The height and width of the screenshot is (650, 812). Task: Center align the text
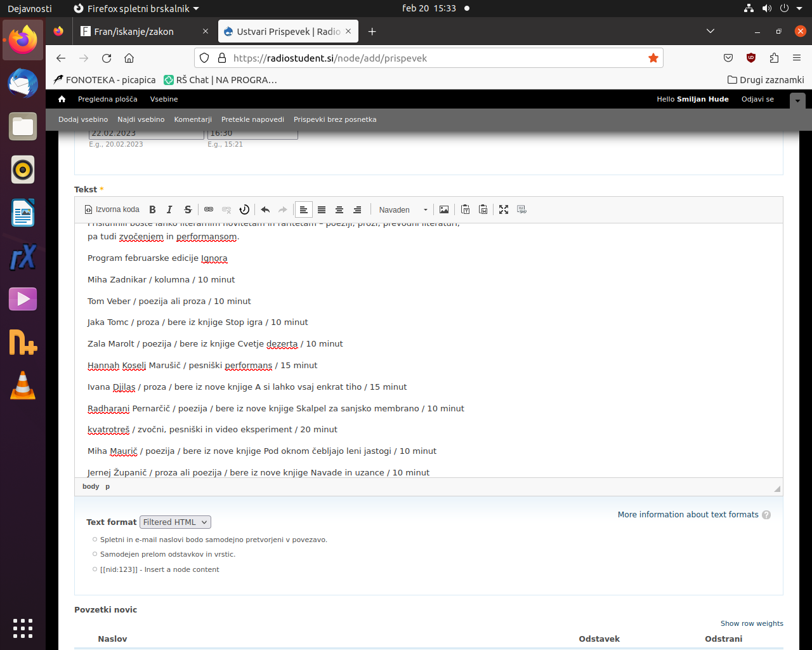[x=339, y=209]
